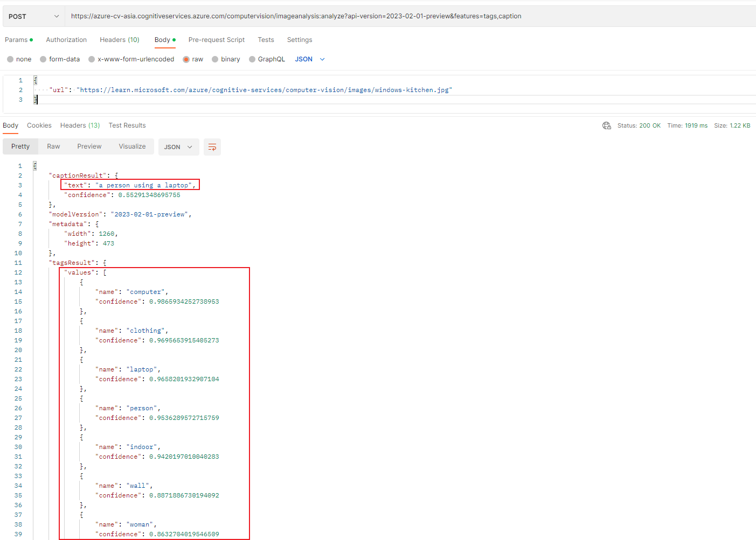Open the Pre-request Script tab

(x=216, y=40)
